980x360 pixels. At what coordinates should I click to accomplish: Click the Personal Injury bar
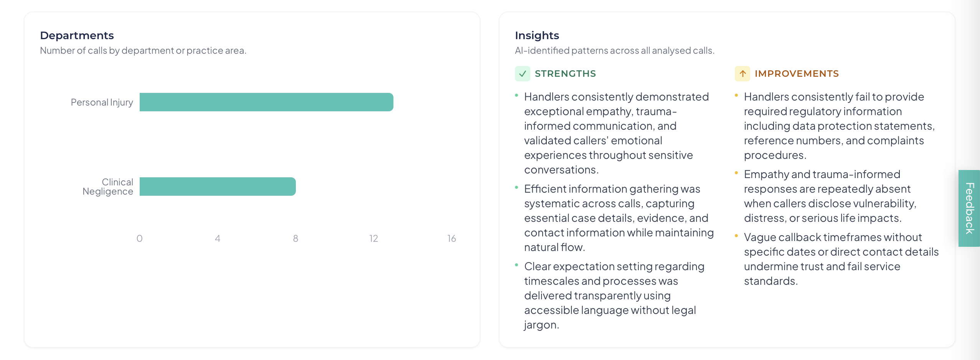(x=266, y=102)
